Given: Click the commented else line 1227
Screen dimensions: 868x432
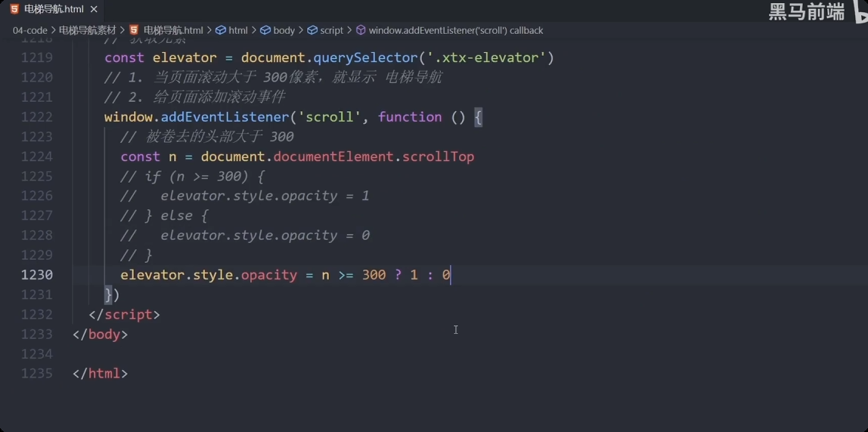Looking at the screenshot, I should pos(164,216).
